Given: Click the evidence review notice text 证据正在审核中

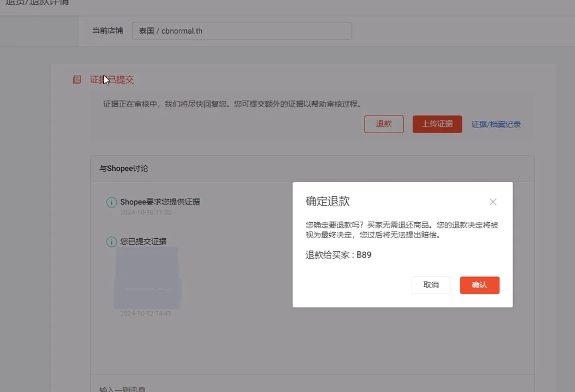Looking at the screenshot, I should click(x=230, y=103).
